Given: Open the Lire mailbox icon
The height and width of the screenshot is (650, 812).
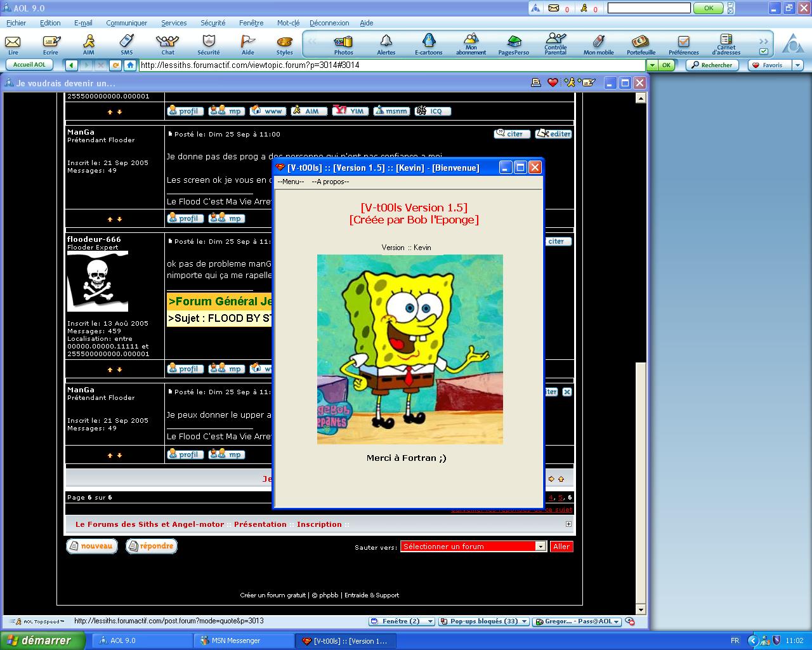Looking at the screenshot, I should click(13, 44).
